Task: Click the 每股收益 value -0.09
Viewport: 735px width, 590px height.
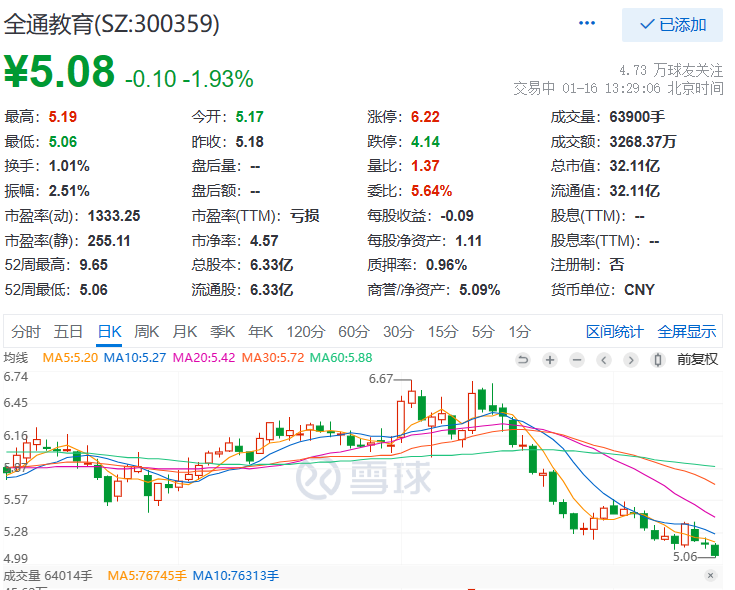Action: point(457,216)
